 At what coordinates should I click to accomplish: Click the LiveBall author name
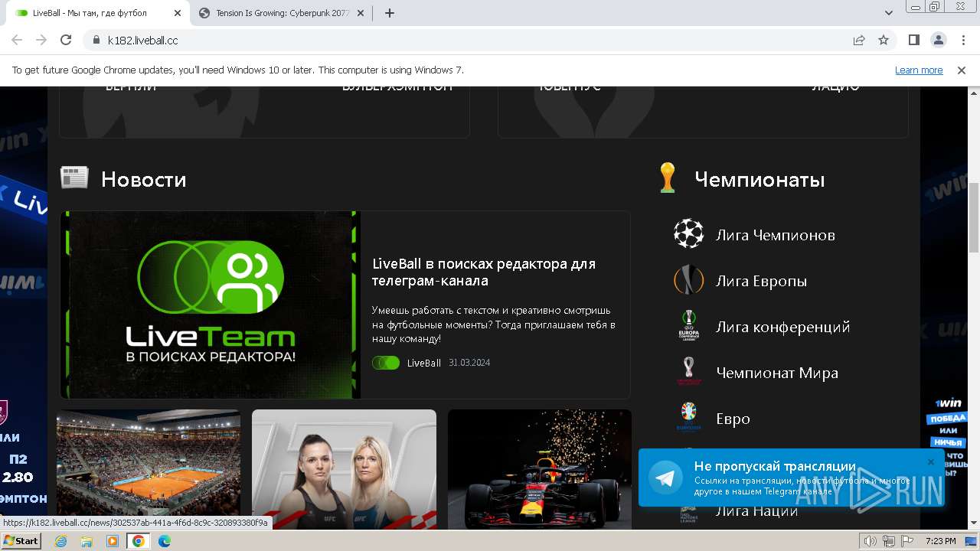pos(424,363)
